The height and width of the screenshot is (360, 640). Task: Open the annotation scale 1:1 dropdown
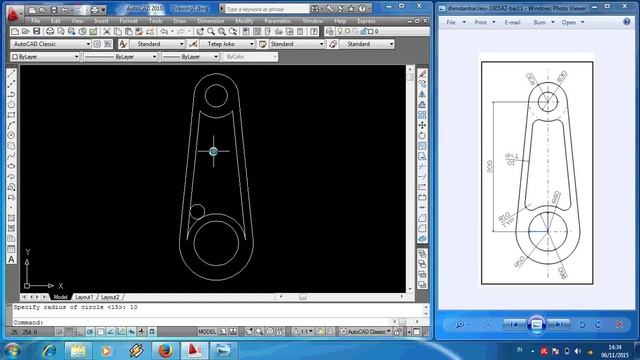(304, 332)
